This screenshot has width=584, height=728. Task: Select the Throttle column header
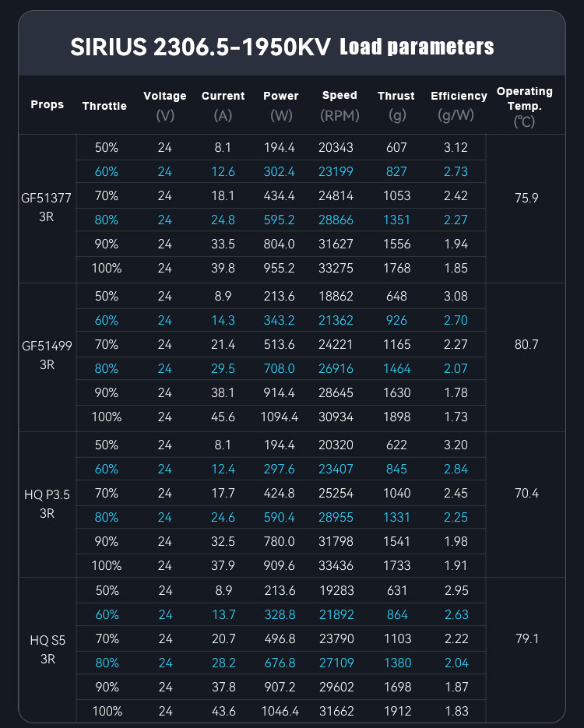click(104, 105)
